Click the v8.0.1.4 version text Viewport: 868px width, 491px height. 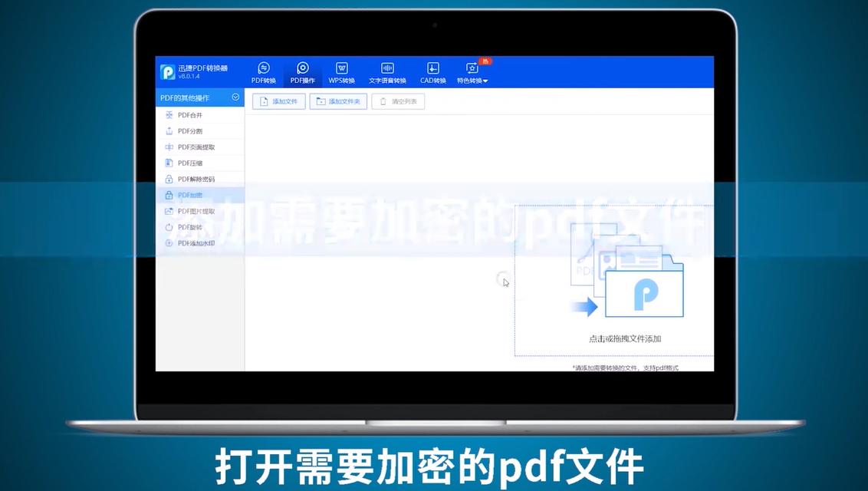(189, 77)
